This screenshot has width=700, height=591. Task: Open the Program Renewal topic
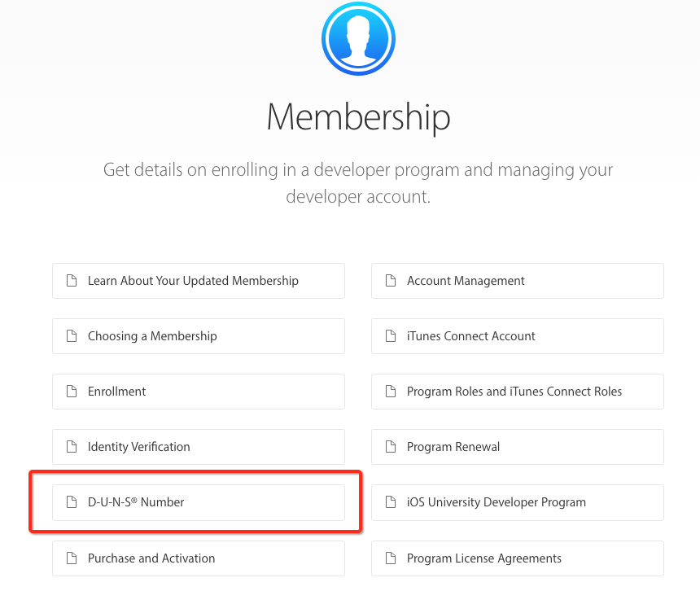pos(453,447)
